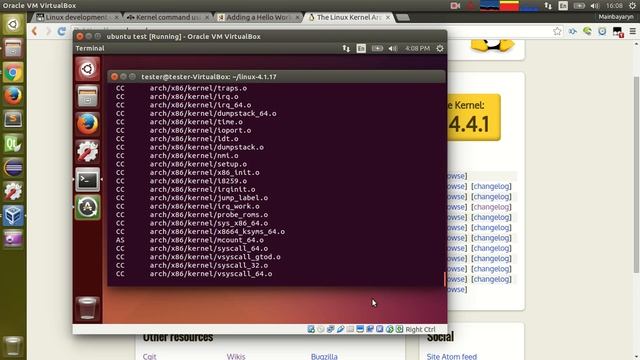Viewport: 640px width, 360px height.
Task: Click Chrome profile name Mainbayaryn
Action: coord(616,17)
